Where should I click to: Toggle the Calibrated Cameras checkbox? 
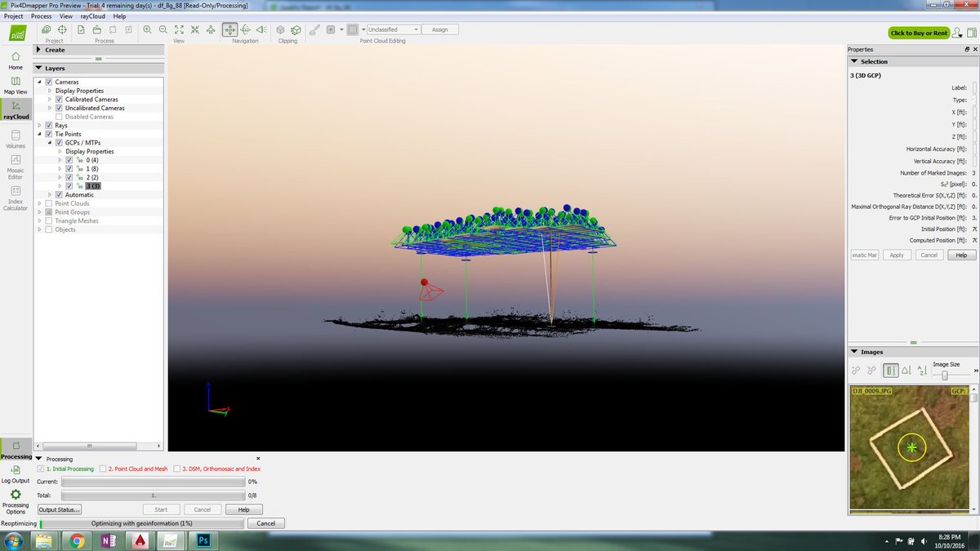[59, 100]
